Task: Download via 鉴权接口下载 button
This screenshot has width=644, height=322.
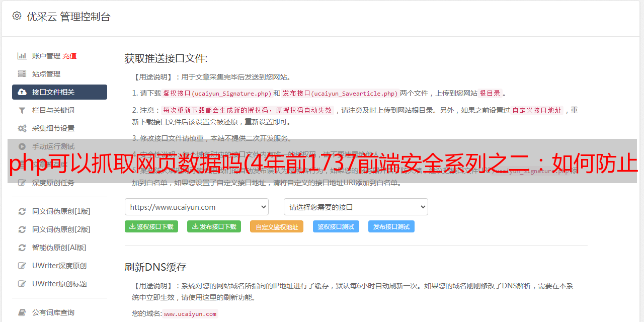Action: 151,226
